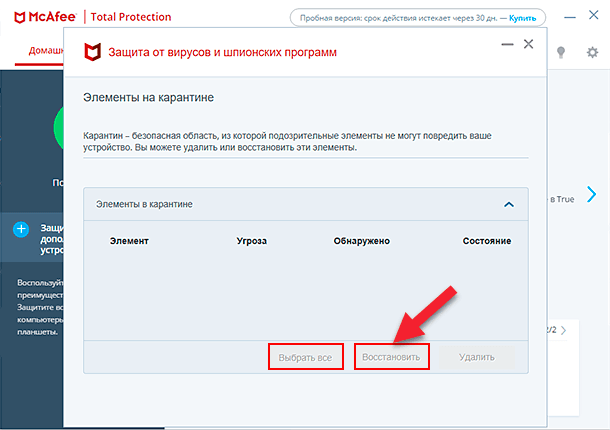
Task: Click the McAfee shield logo in dialog header
Action: click(93, 52)
